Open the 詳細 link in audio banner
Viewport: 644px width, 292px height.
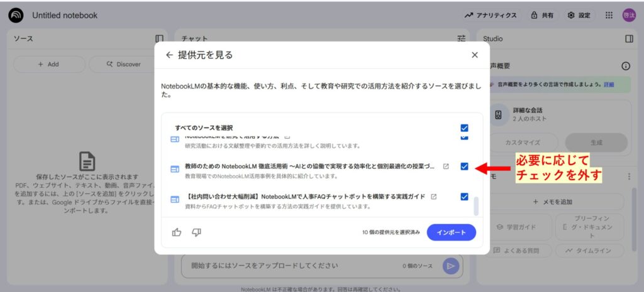[x=609, y=85]
